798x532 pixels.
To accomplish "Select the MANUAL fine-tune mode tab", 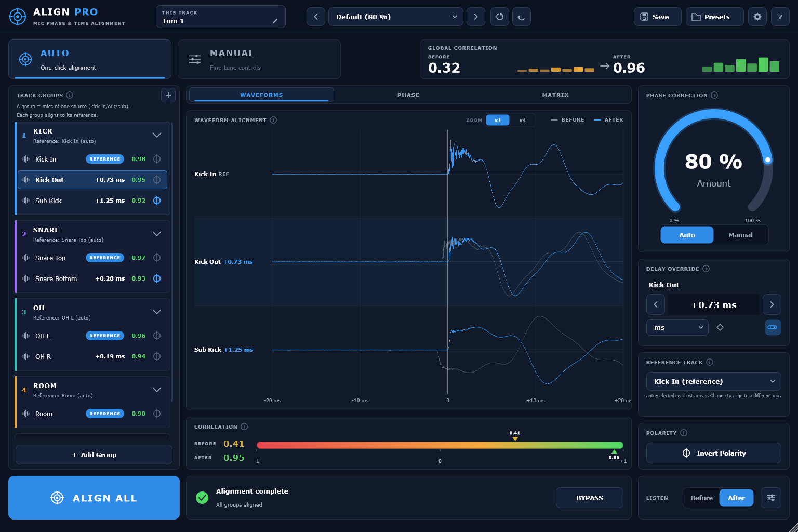I will (259, 59).
